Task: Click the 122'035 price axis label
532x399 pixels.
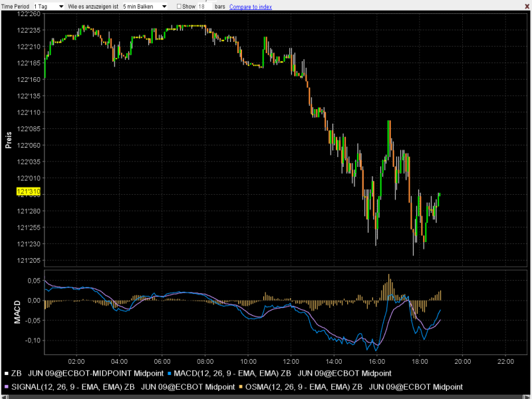Action: tap(29, 162)
